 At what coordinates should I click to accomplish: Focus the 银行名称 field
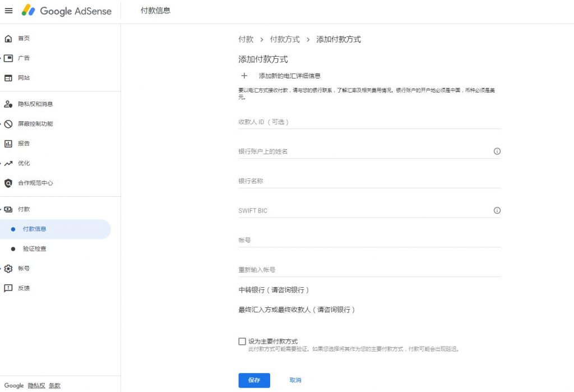pyautogui.click(x=370, y=181)
